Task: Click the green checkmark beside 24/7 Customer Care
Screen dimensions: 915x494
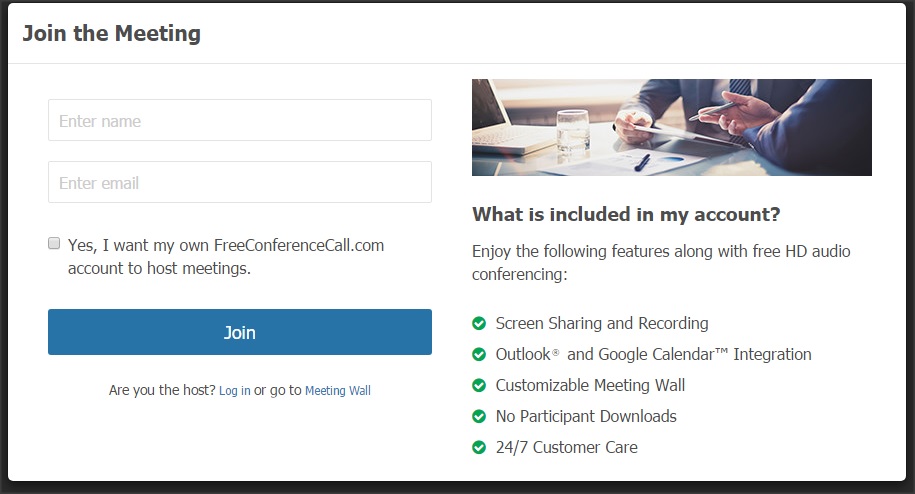Action: click(x=479, y=447)
